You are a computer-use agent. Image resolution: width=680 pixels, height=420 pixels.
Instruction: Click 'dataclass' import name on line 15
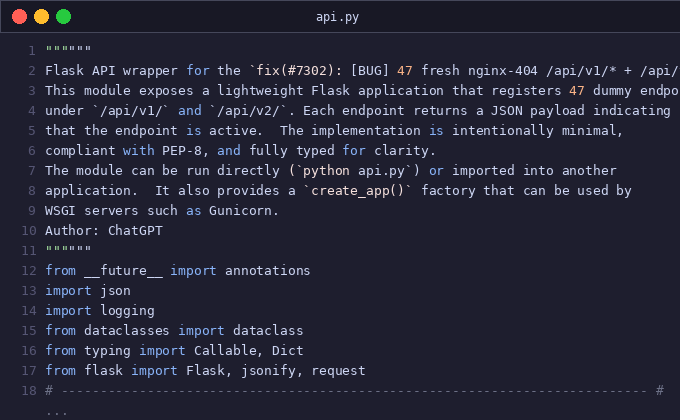(268, 331)
